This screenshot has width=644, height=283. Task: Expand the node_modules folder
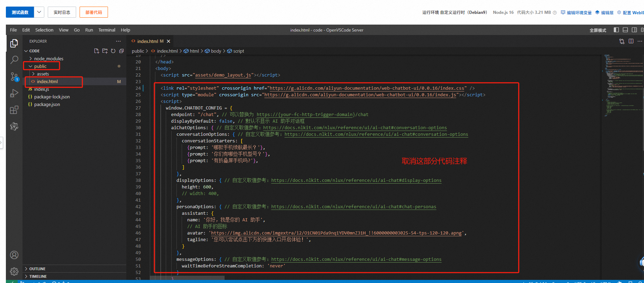48,59
